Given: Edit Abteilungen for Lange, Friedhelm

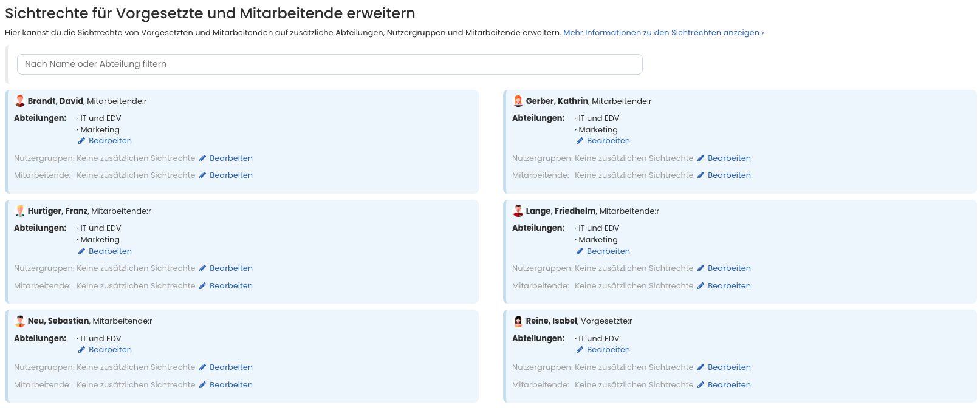Looking at the screenshot, I should [x=608, y=251].
